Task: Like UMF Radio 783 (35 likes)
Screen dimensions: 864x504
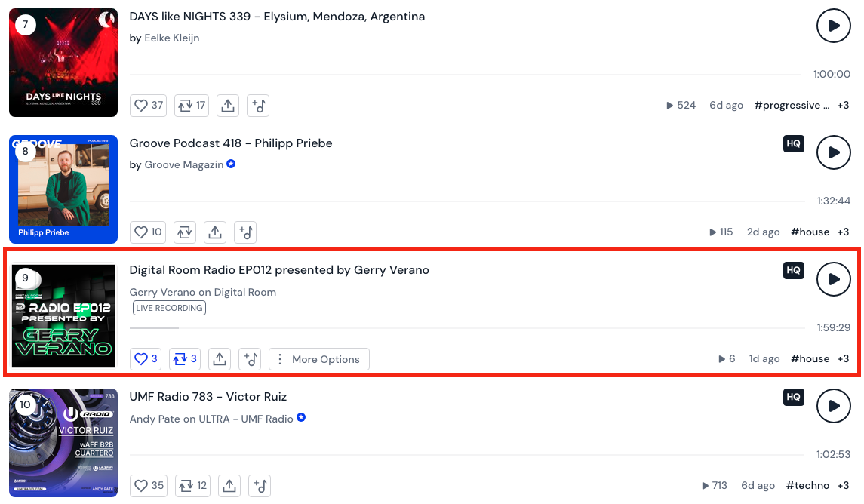Action: (149, 485)
